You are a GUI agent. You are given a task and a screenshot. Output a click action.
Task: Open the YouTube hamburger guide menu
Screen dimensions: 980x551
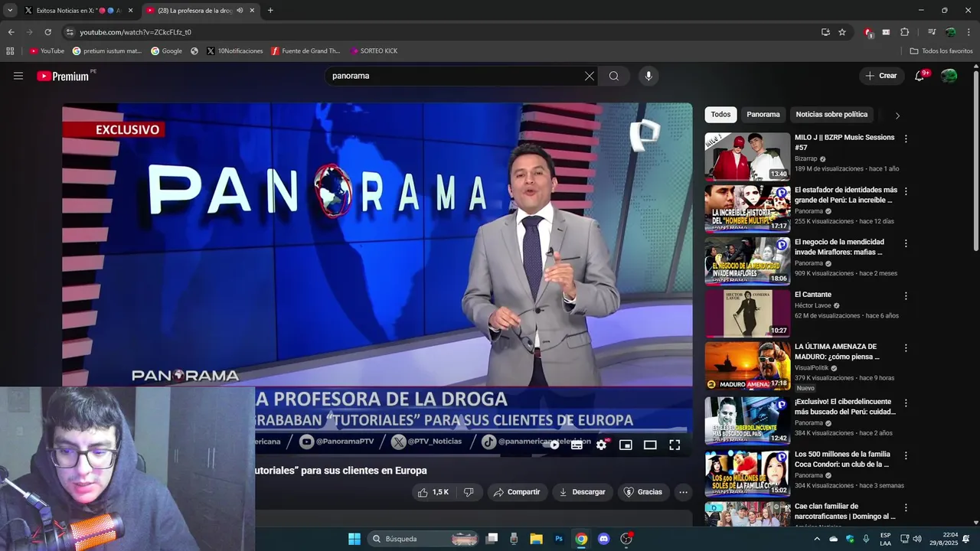tap(18, 76)
